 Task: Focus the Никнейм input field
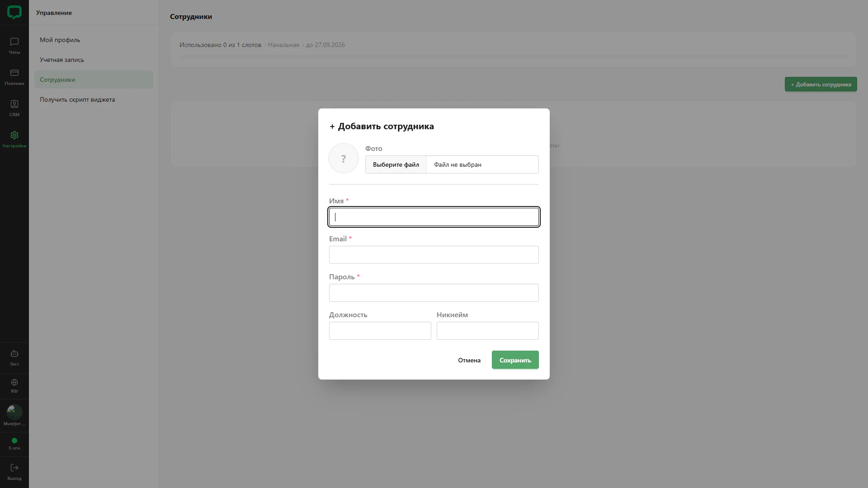tap(488, 331)
